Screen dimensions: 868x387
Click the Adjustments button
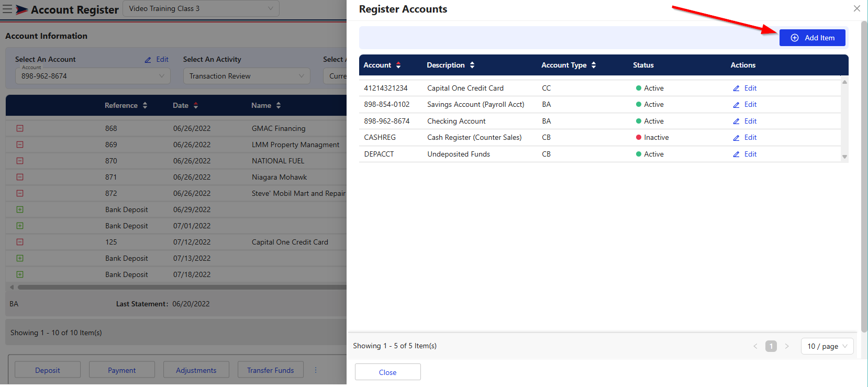(x=196, y=370)
